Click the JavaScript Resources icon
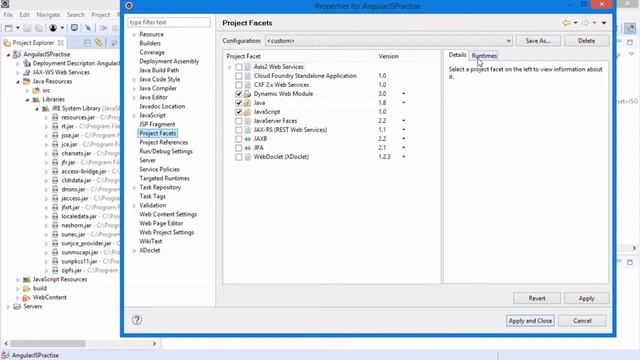The width and height of the screenshot is (640, 360). 27,280
